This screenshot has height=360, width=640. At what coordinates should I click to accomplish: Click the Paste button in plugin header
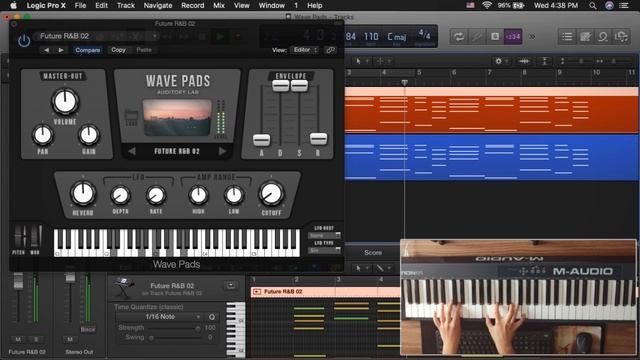tap(144, 50)
